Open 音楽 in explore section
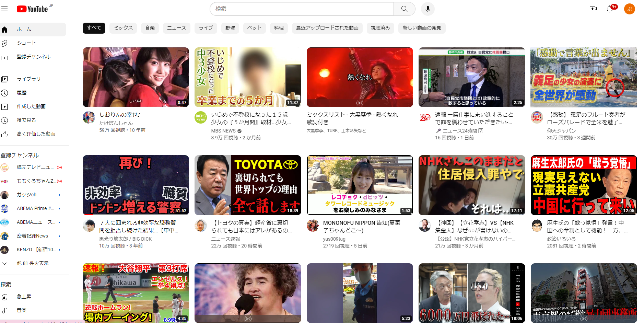The image size is (644, 323). 33,310
